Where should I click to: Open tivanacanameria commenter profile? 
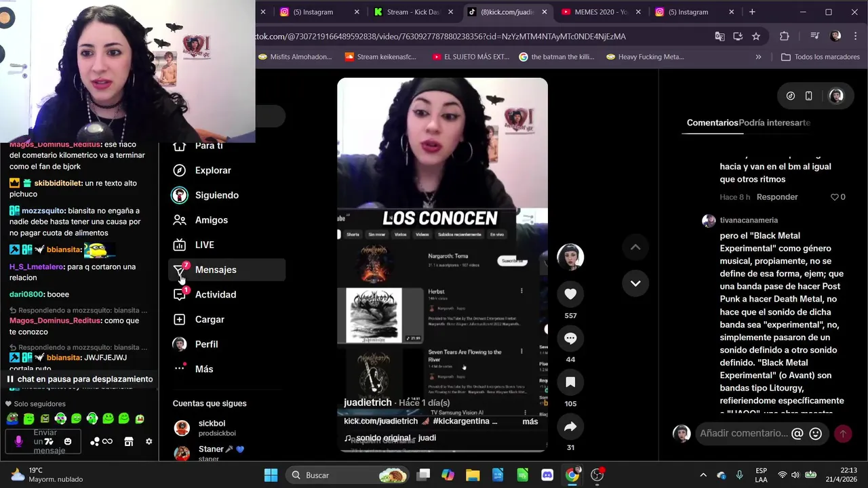tap(749, 220)
